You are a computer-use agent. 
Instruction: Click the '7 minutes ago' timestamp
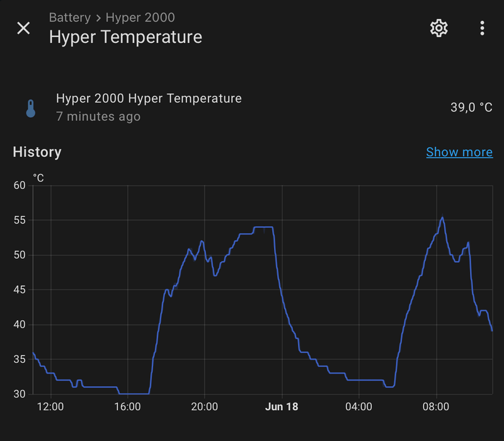tap(98, 117)
